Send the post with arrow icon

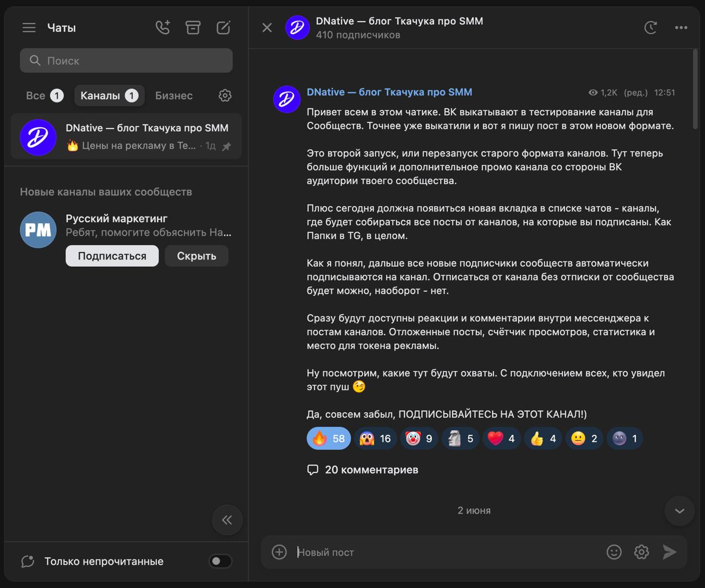[669, 552]
